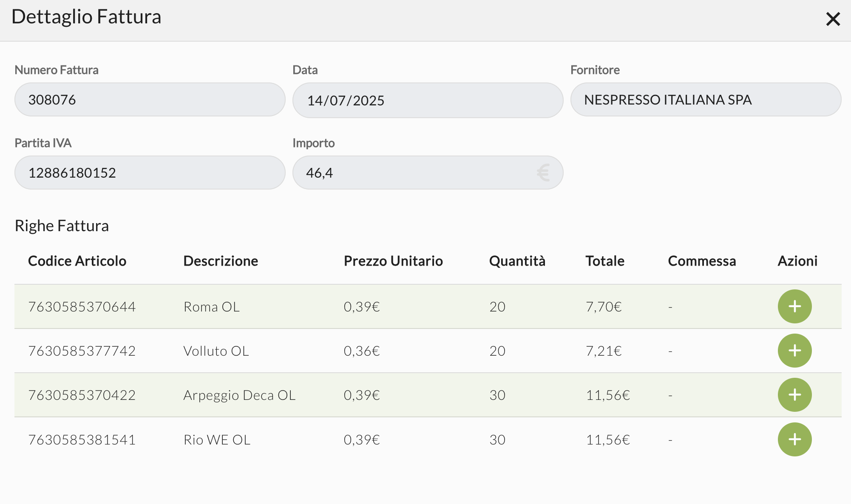851x504 pixels.
Task: Click the Codice Articolo column header
Action: click(77, 261)
